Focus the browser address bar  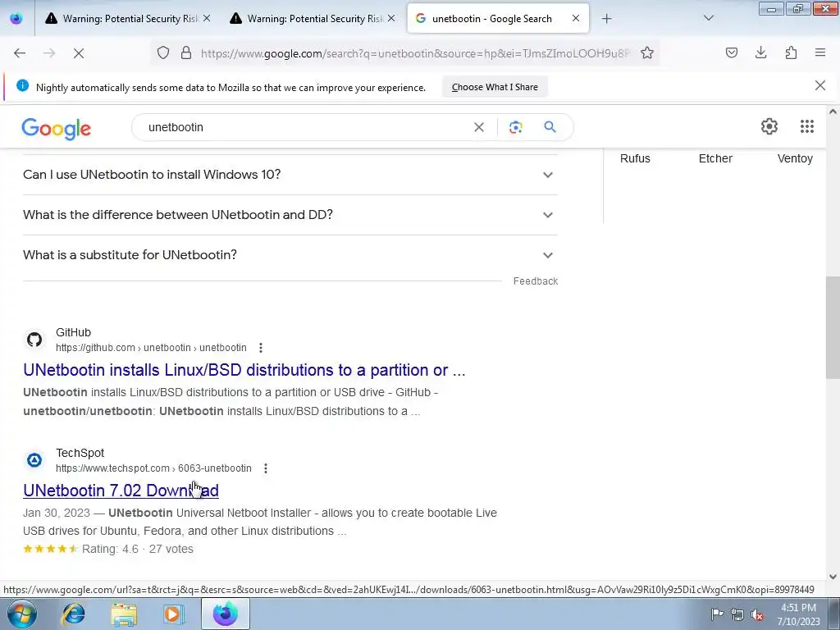coord(415,53)
